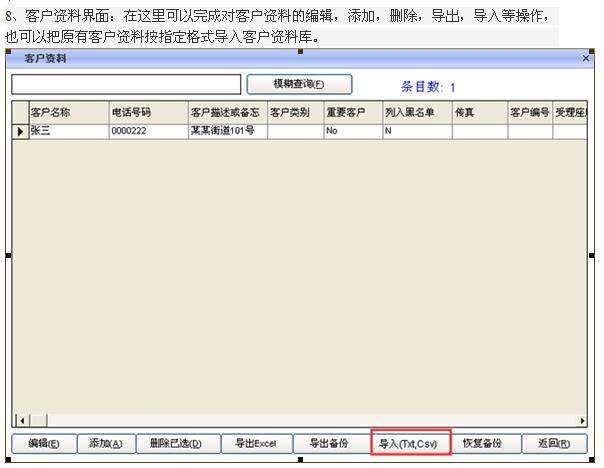
Task: Close the 客户资料 window
Action: [586, 58]
